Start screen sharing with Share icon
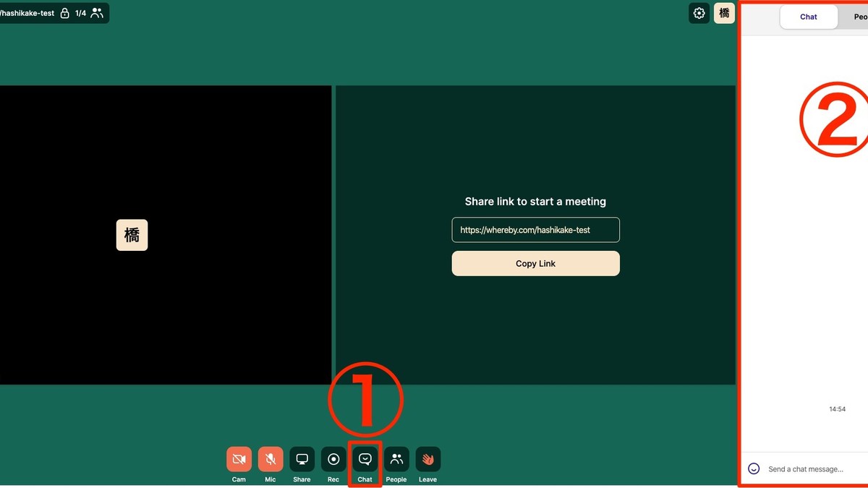Screen dimensions: 868x488 pos(302,459)
